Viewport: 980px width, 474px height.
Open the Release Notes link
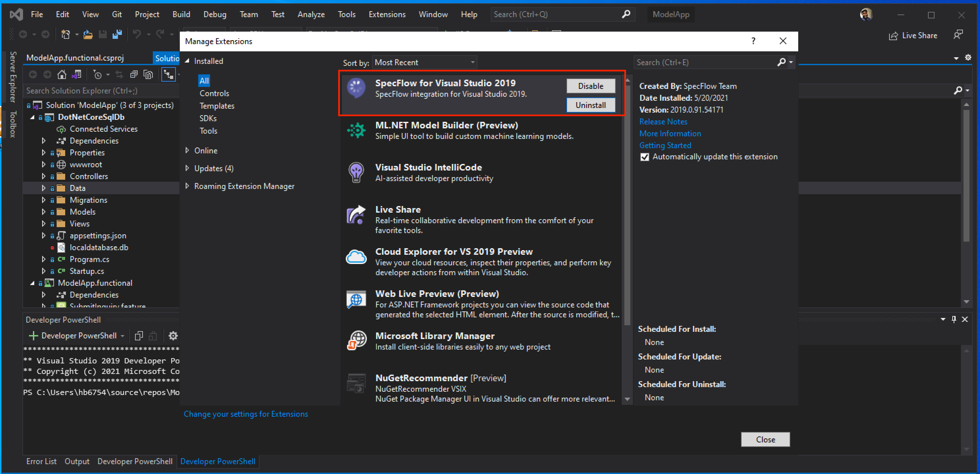(663, 122)
